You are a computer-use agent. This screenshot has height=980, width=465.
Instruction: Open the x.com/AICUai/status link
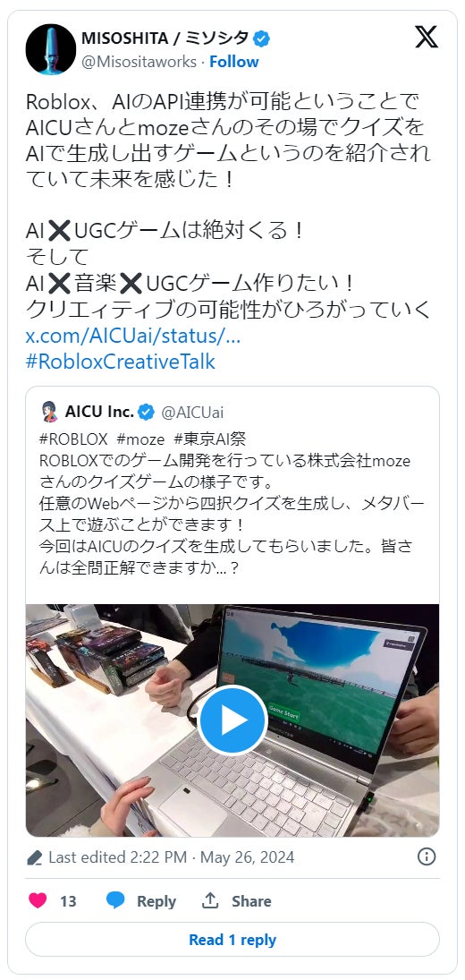pos(133,336)
